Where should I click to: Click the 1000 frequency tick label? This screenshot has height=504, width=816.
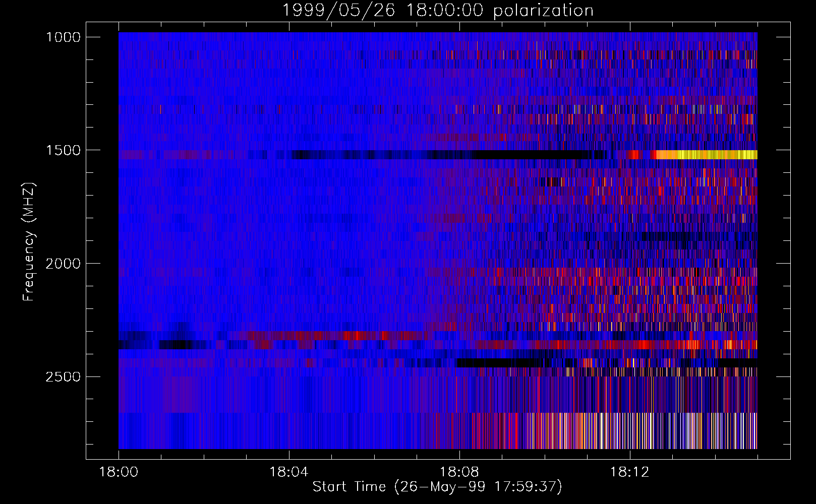(x=63, y=37)
